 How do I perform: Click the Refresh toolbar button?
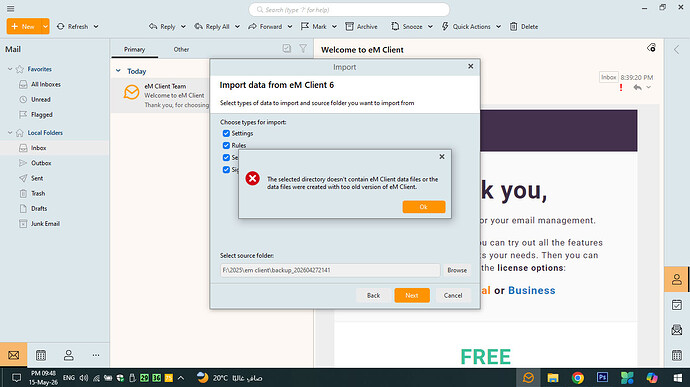click(73, 26)
